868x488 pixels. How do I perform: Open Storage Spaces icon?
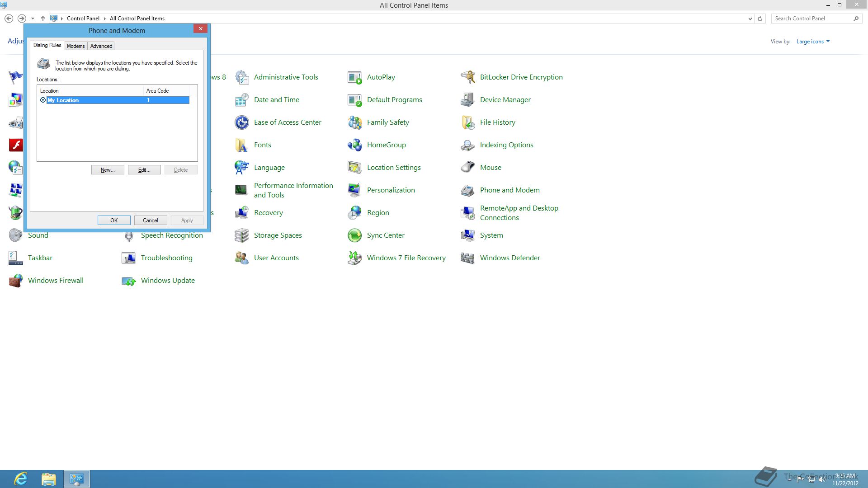coord(242,235)
